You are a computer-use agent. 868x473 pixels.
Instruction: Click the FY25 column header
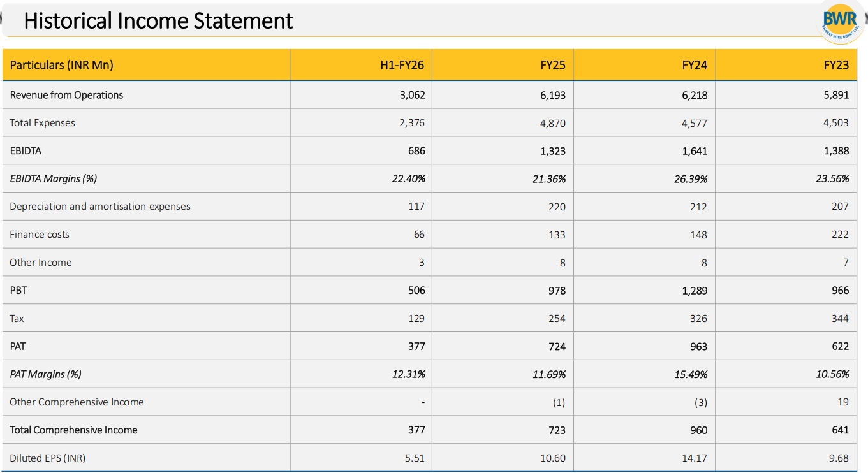[552, 65]
